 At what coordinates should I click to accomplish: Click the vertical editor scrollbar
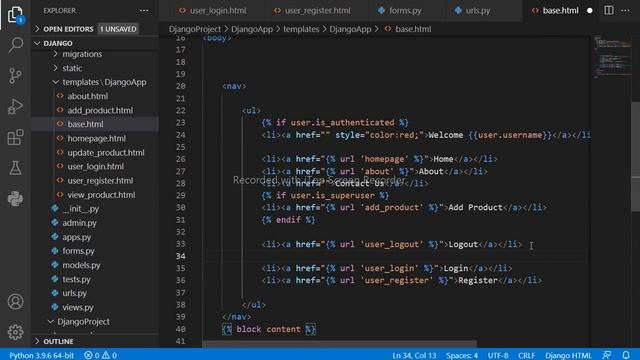(x=636, y=156)
